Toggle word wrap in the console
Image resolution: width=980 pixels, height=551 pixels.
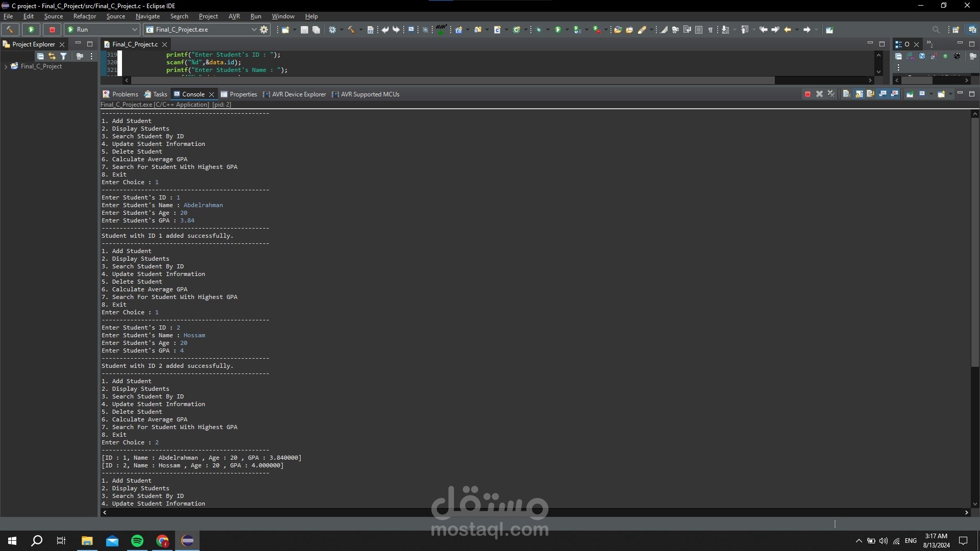(x=870, y=94)
